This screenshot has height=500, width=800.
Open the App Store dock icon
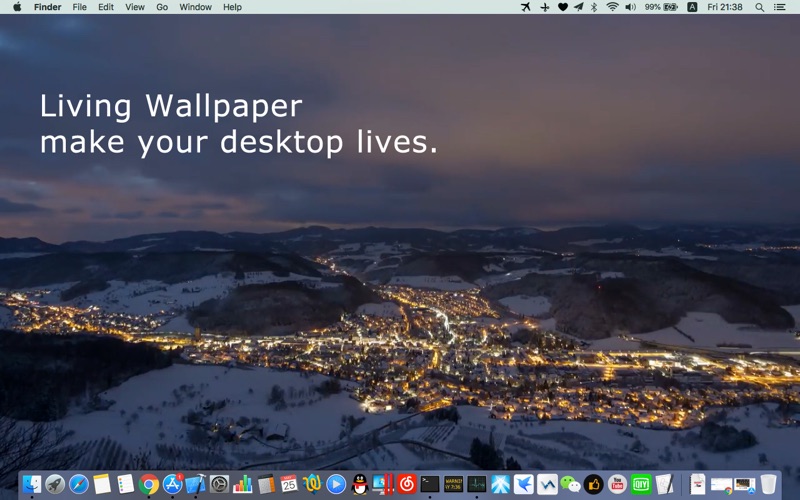(172, 484)
